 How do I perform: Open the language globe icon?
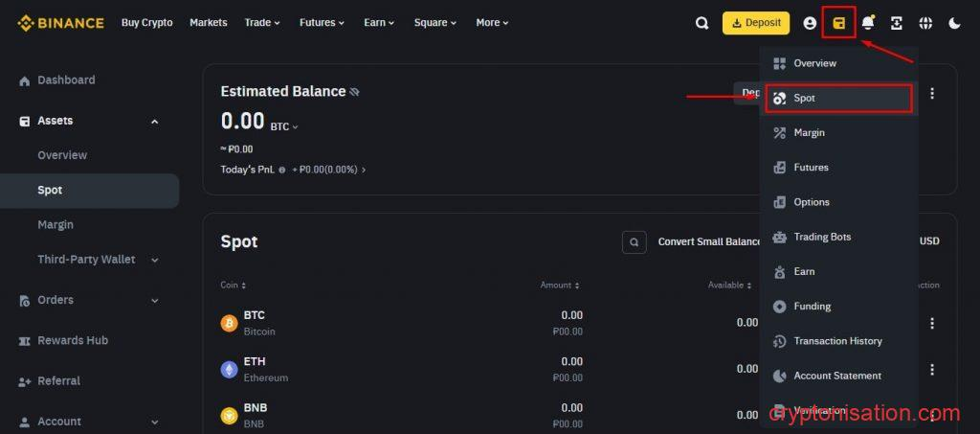click(925, 23)
